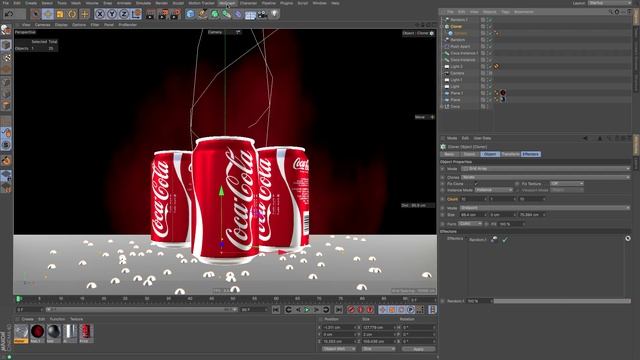Screen dimensions: 640x360
Task: Click the Make Editable icon in left sidebar
Action: point(6,30)
